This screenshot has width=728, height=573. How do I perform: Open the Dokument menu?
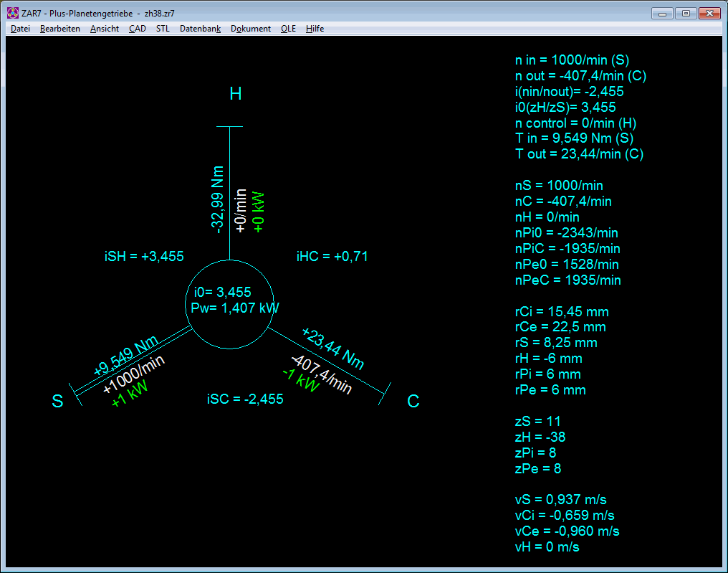[251, 29]
